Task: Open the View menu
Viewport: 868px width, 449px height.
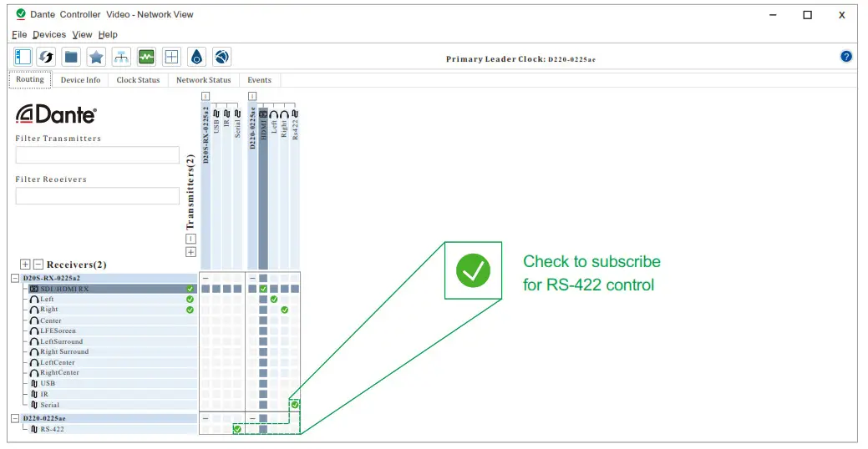Action: pyautogui.click(x=82, y=34)
